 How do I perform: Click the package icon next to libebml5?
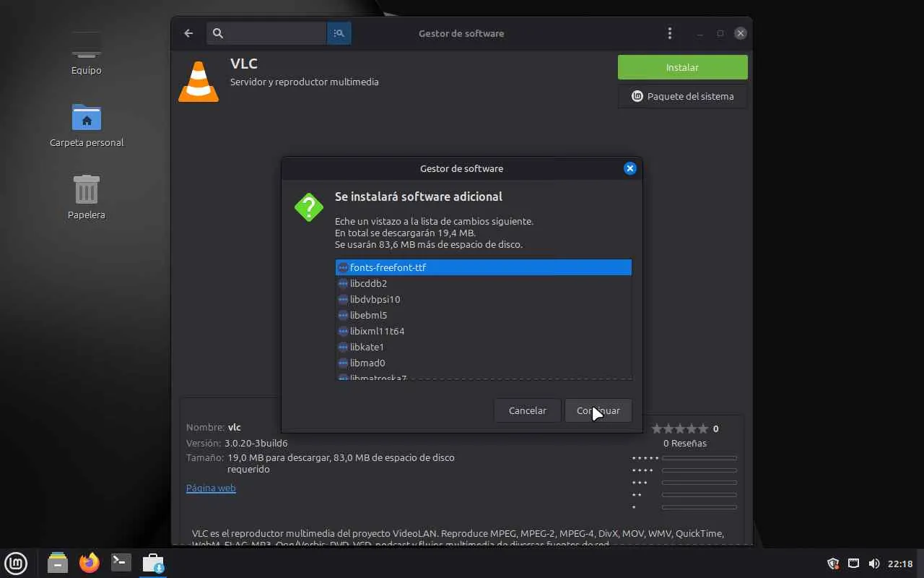343,315
